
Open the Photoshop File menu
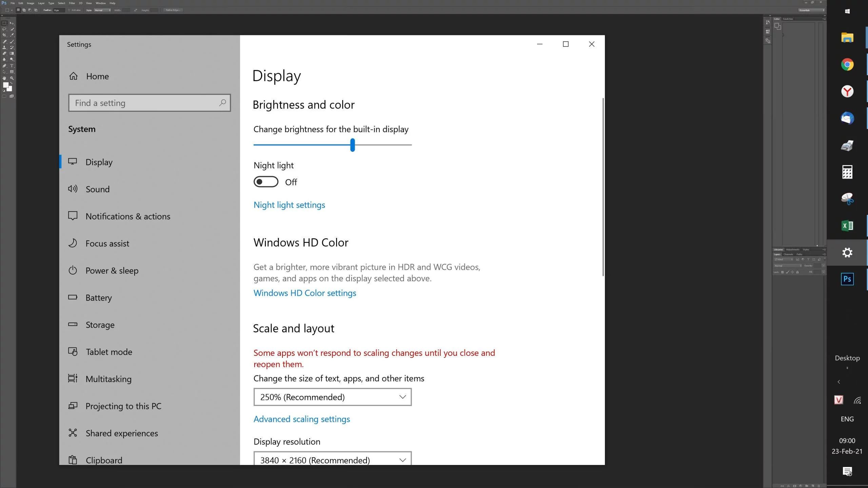[x=13, y=3]
